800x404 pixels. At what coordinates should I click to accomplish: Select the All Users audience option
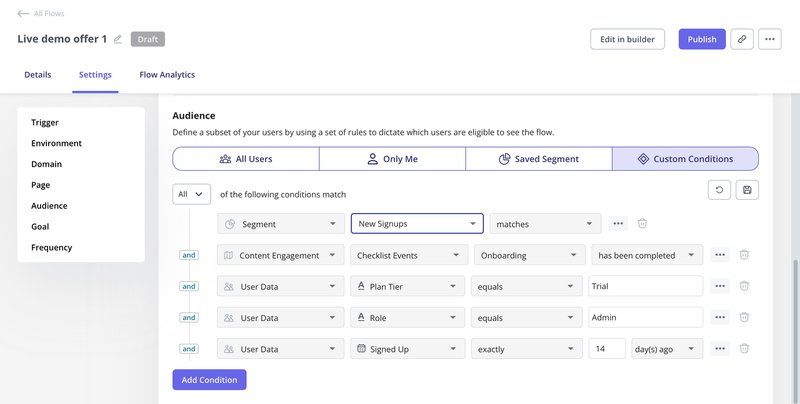(246, 159)
